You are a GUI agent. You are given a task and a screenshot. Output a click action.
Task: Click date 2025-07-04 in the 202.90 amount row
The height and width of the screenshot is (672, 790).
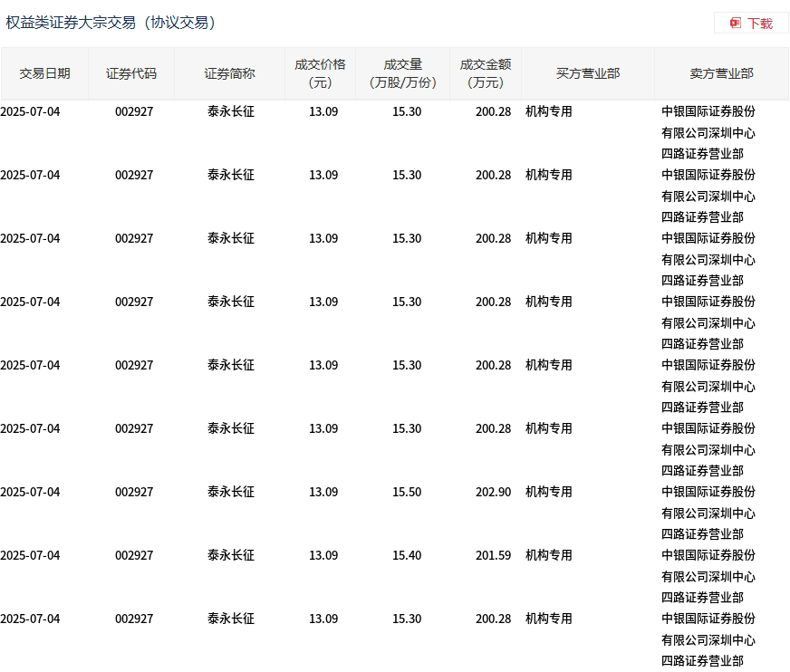[x=30, y=492]
